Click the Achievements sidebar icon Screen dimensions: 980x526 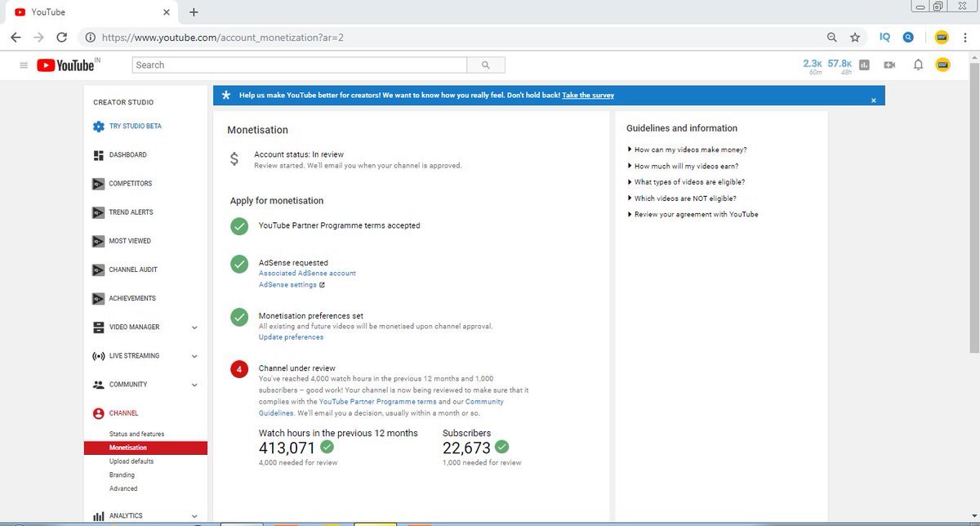point(98,299)
